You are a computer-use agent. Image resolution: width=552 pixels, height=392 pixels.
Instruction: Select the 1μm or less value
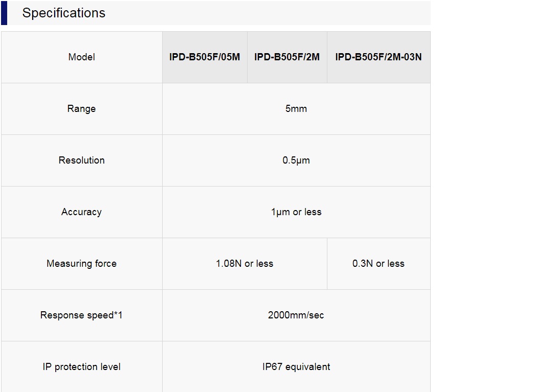point(296,212)
